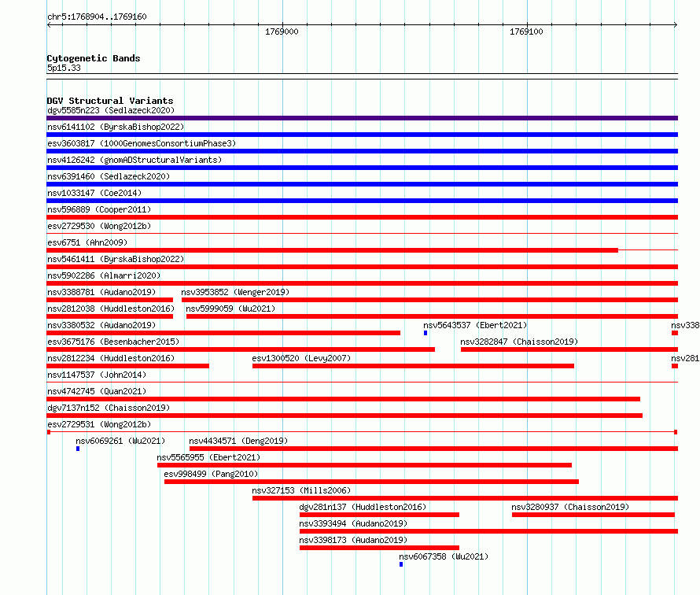
Task: Open the esv1300520 (Levy2007) label
Action: click(301, 358)
